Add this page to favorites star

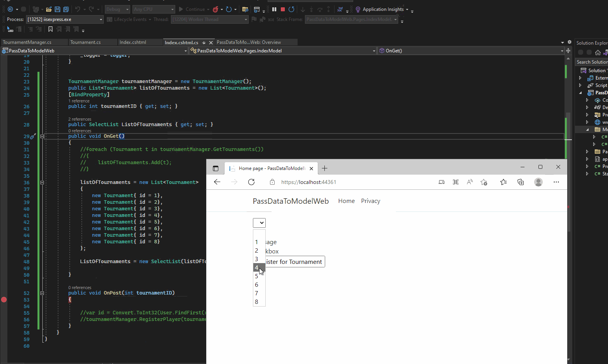[x=484, y=182]
